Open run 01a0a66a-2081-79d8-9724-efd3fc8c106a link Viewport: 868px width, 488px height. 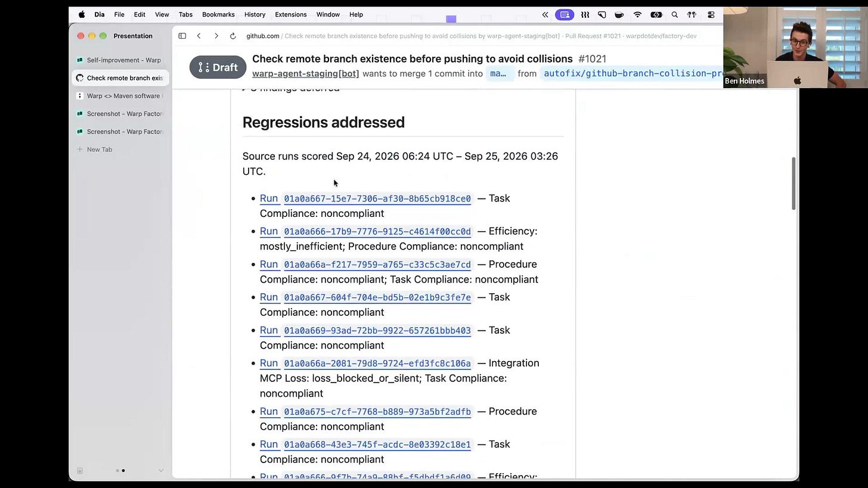coord(365,363)
